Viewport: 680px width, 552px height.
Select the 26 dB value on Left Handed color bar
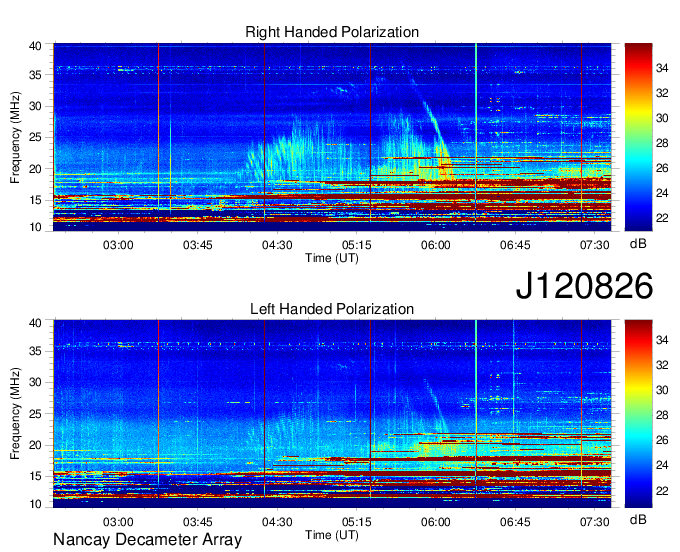point(662,440)
